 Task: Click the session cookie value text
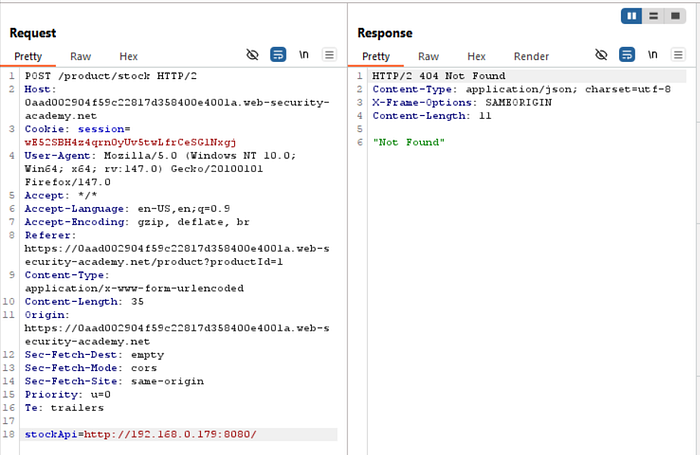click(x=130, y=142)
